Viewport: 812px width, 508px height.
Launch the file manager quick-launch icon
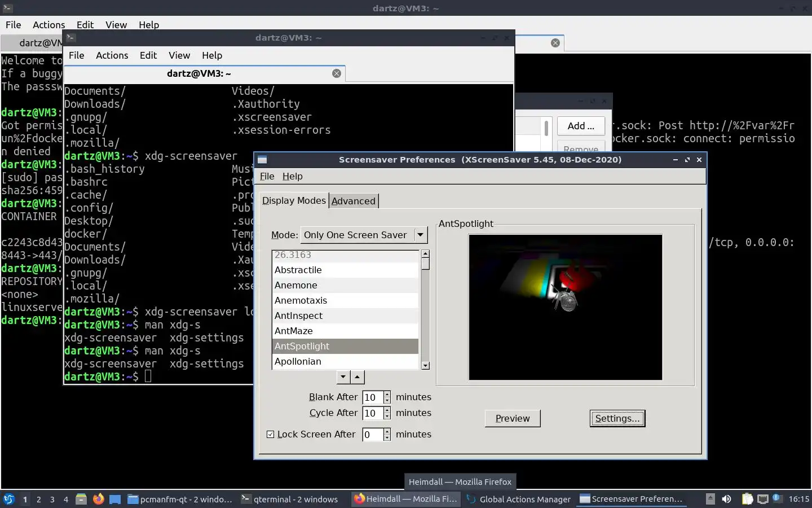point(81,499)
